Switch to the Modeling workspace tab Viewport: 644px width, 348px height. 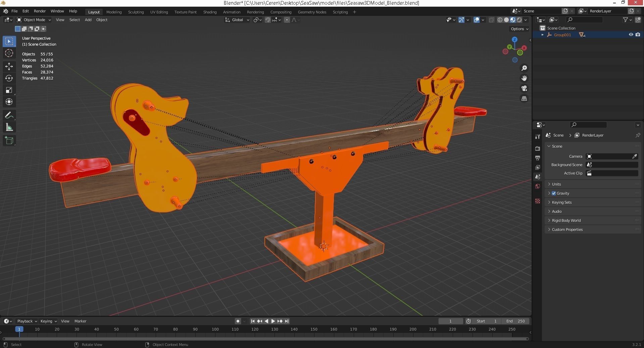[114, 12]
